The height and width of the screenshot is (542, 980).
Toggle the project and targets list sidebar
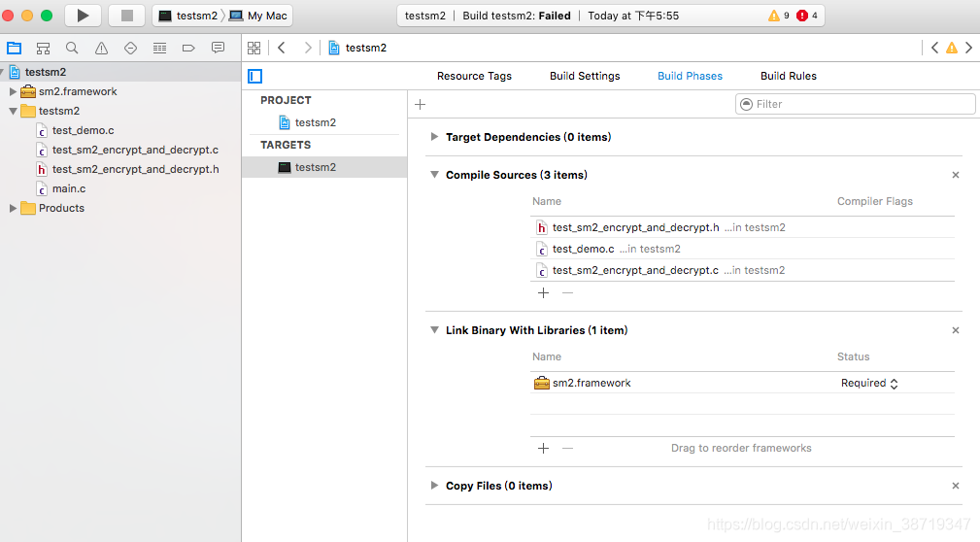255,77
